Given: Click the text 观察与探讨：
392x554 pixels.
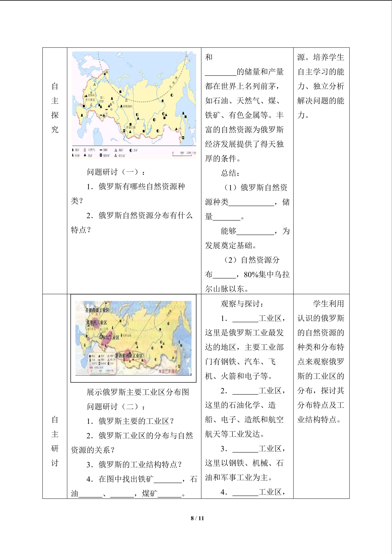Looking at the screenshot, I should click(x=242, y=304).
